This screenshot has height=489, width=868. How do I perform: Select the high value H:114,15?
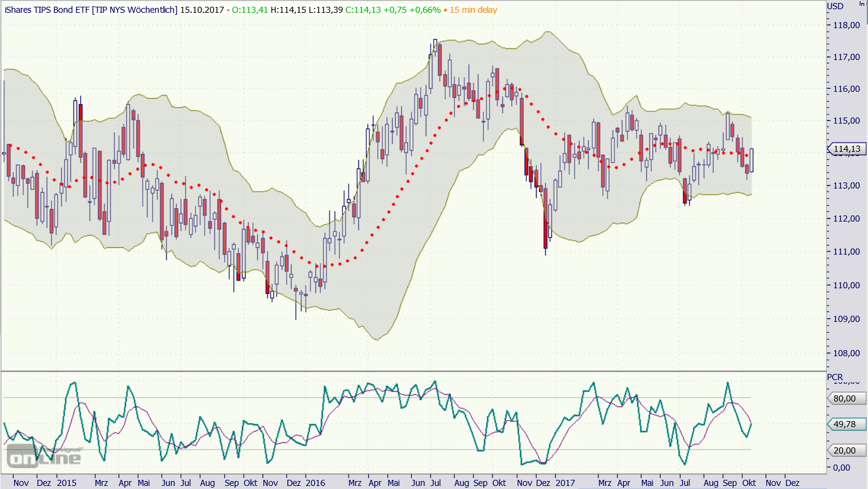(289, 10)
